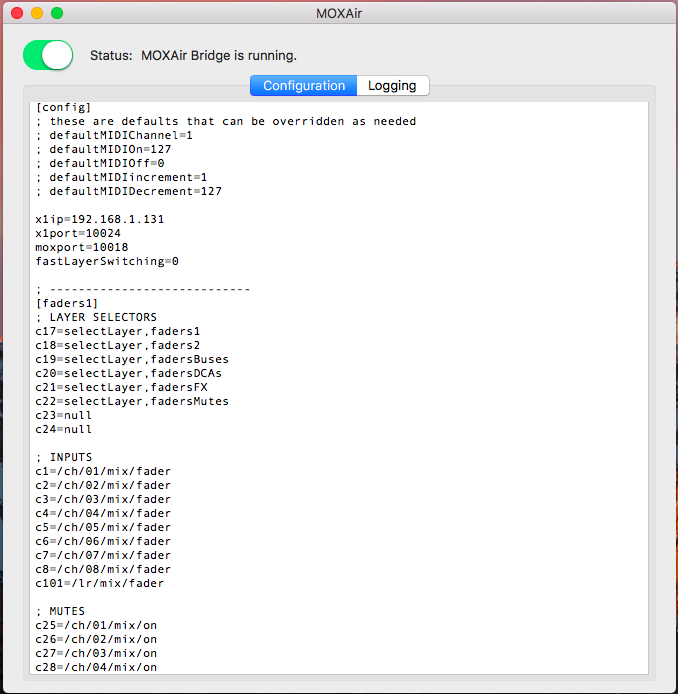Click the c24=null line
678x694 pixels.
click(x=63, y=429)
